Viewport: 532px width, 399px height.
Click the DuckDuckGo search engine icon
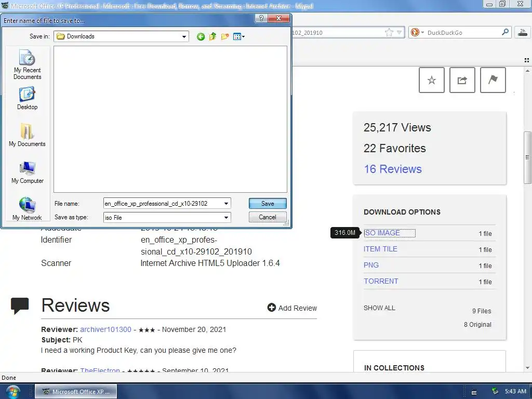click(x=415, y=33)
